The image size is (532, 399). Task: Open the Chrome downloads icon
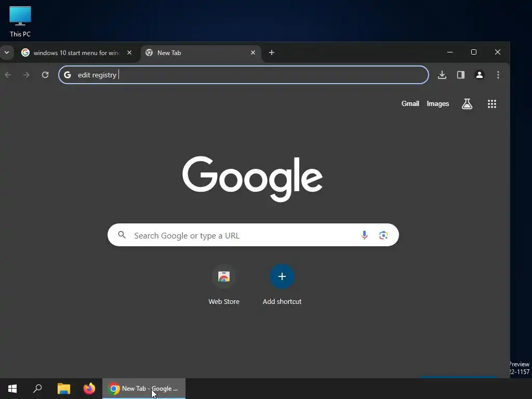(x=442, y=75)
